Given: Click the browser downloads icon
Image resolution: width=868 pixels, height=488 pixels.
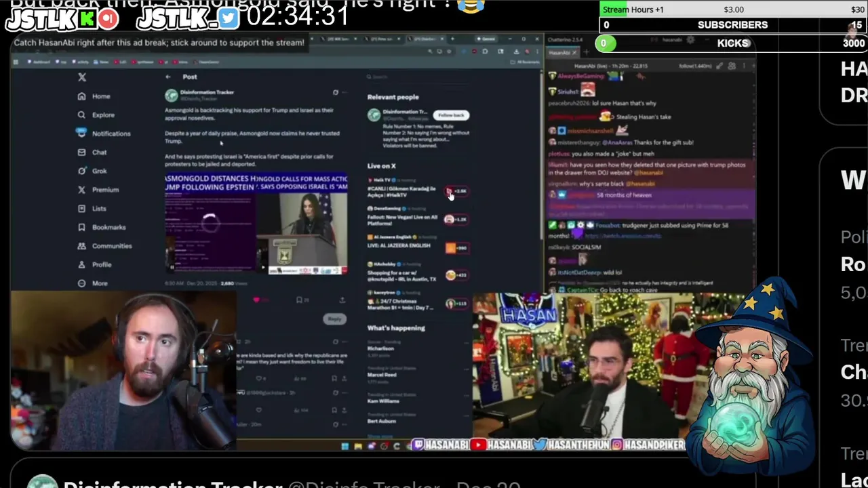Looking at the screenshot, I should (x=516, y=52).
